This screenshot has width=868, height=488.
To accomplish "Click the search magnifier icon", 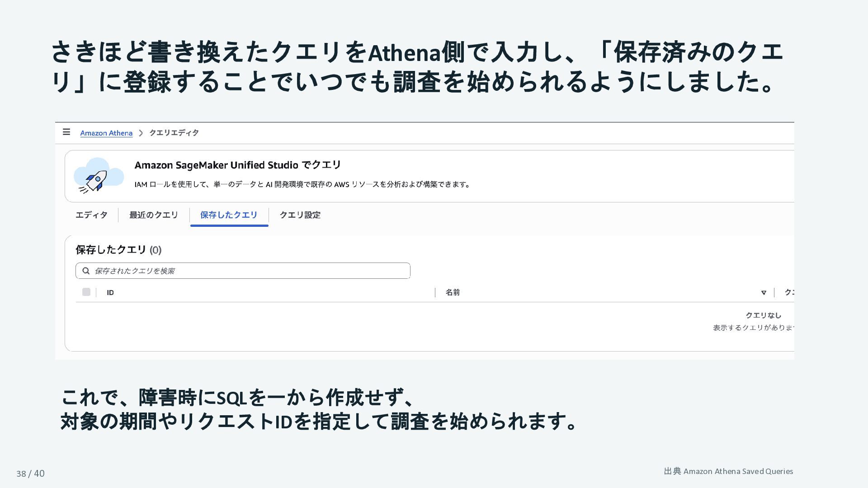I will (86, 271).
